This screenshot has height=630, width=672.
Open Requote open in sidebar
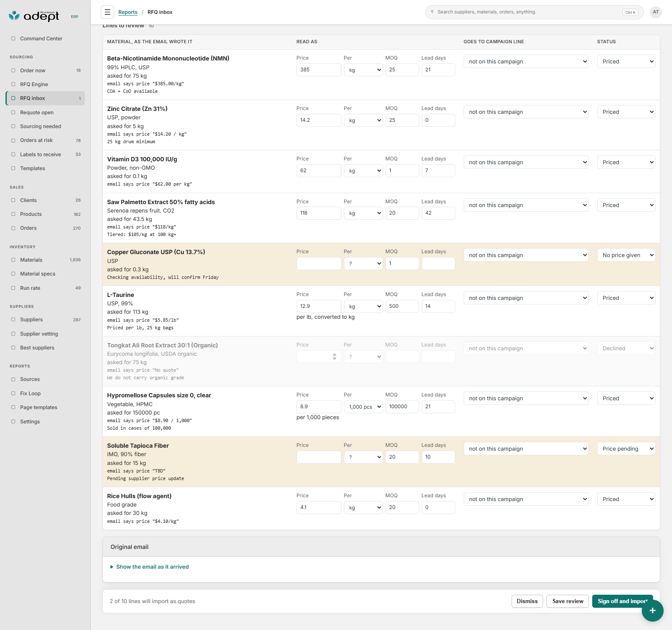click(x=45, y=113)
